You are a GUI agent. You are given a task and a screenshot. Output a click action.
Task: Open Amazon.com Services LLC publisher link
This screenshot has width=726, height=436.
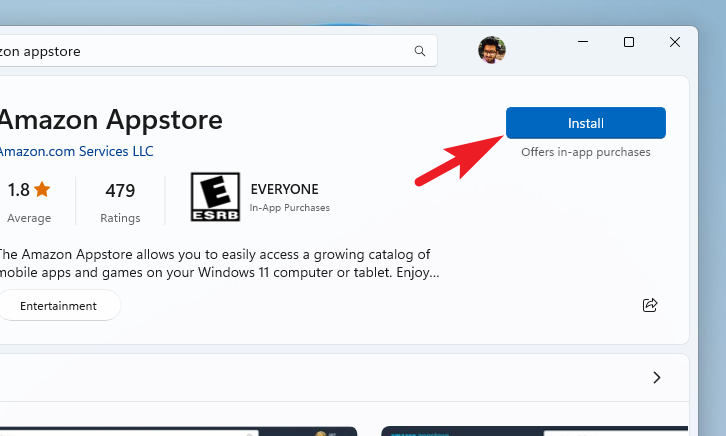(x=76, y=151)
